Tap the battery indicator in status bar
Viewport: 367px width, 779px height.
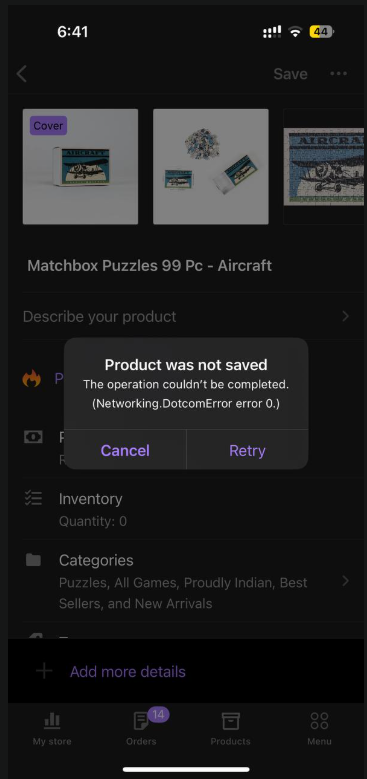click(321, 32)
